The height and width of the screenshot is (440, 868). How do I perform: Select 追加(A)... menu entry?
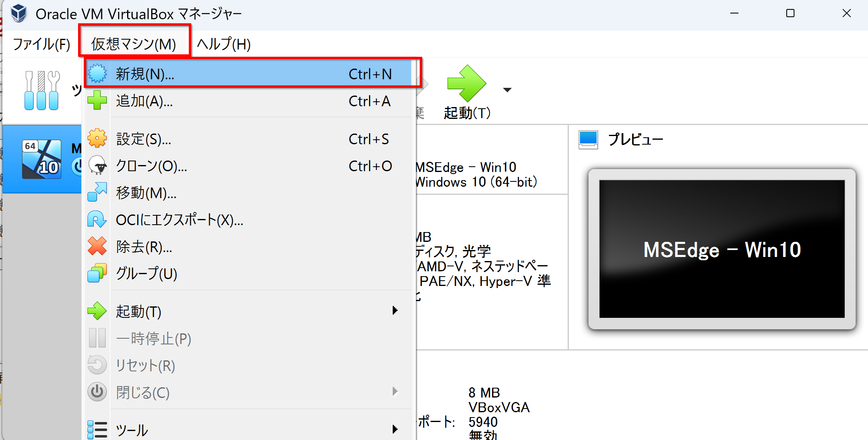click(248, 101)
